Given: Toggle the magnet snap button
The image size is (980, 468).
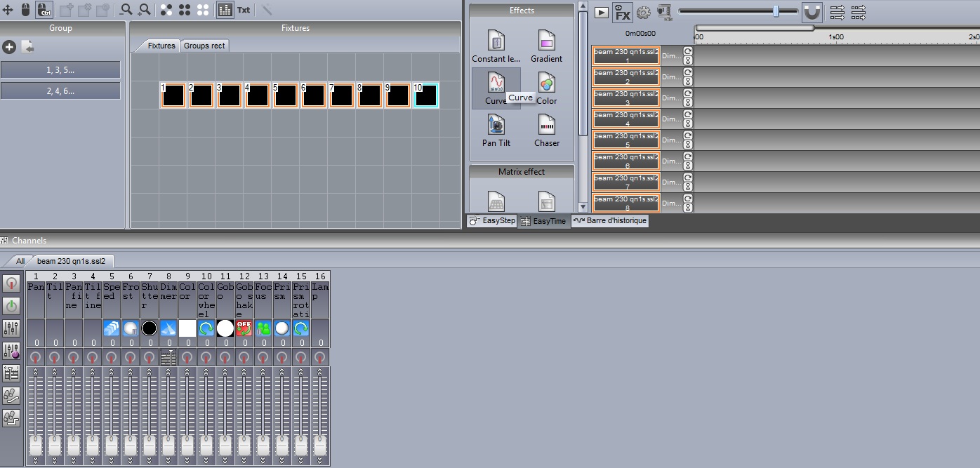Looking at the screenshot, I should click(x=812, y=12).
